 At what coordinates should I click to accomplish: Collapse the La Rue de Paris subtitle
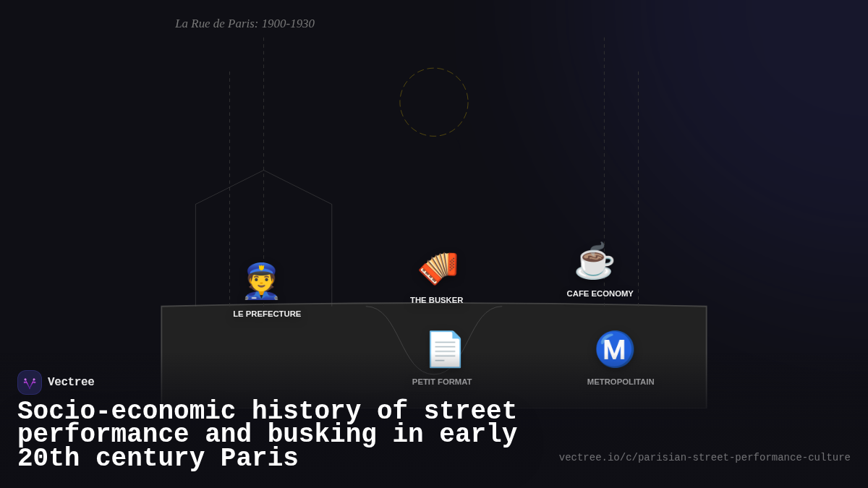(x=244, y=24)
